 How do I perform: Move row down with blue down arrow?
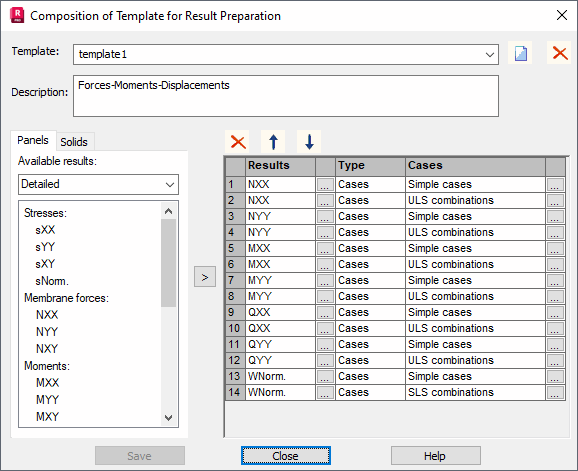point(309,142)
